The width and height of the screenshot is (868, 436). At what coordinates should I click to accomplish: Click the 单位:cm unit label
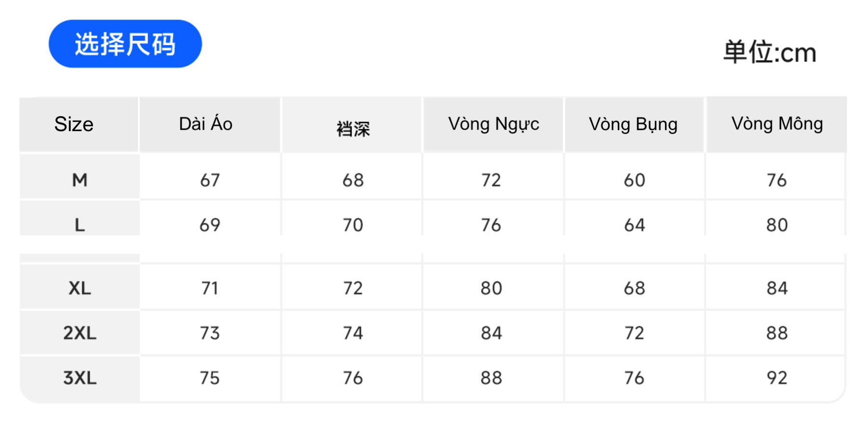pyautogui.click(x=769, y=52)
